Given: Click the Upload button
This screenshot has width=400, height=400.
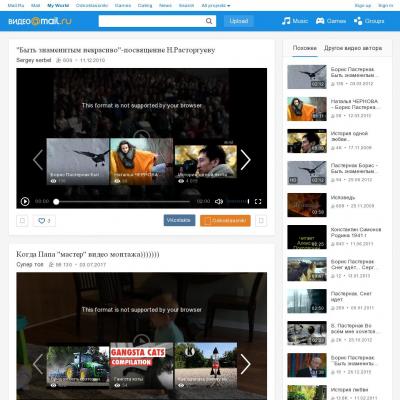Looking at the screenshot, I should point(239,21).
